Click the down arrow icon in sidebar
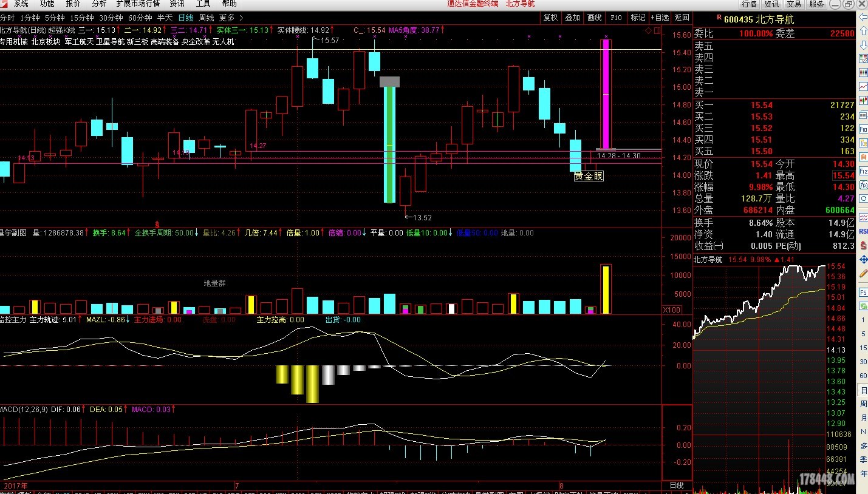This screenshot has width=868, height=494. (x=863, y=45)
